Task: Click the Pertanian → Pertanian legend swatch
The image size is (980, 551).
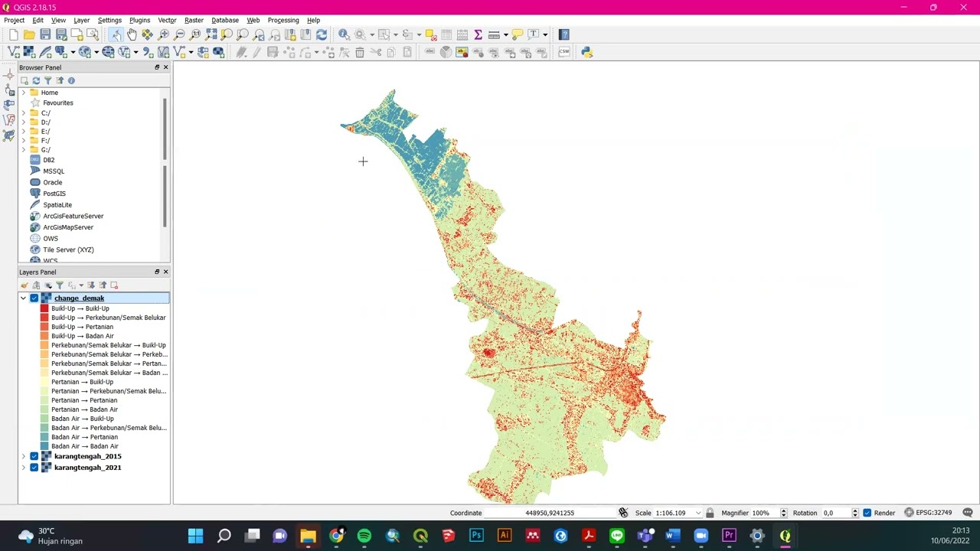Action: (44, 400)
